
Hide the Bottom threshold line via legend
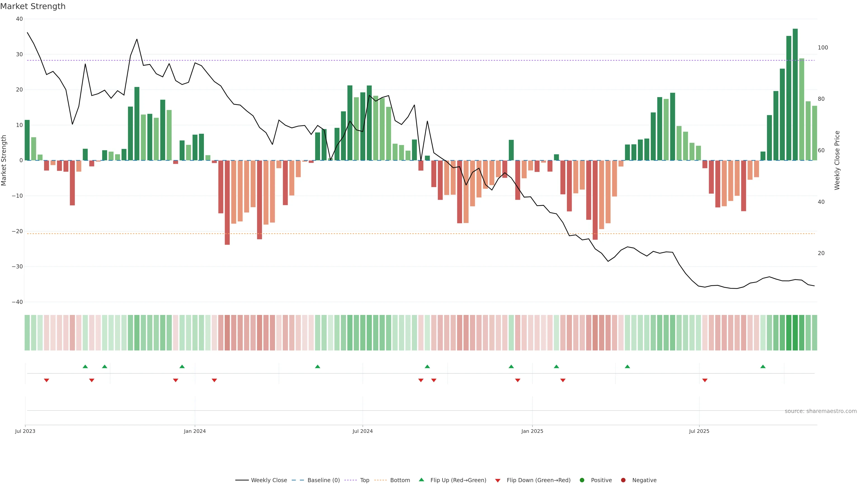pos(400,480)
